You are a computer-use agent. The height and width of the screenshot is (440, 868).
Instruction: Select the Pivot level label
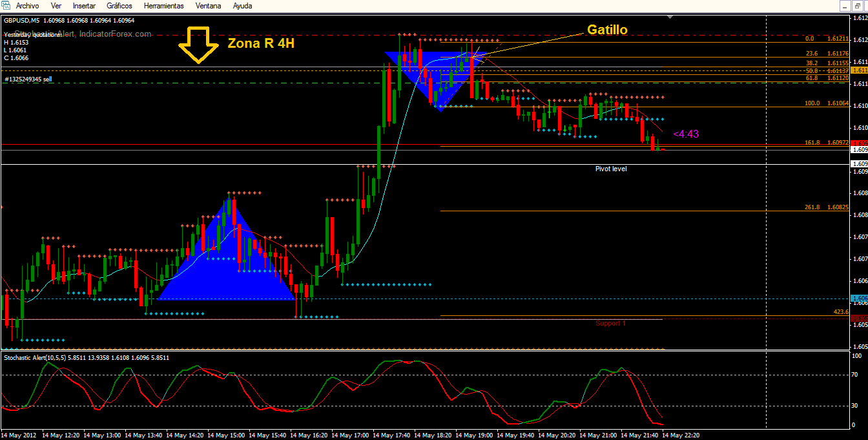[x=611, y=169]
